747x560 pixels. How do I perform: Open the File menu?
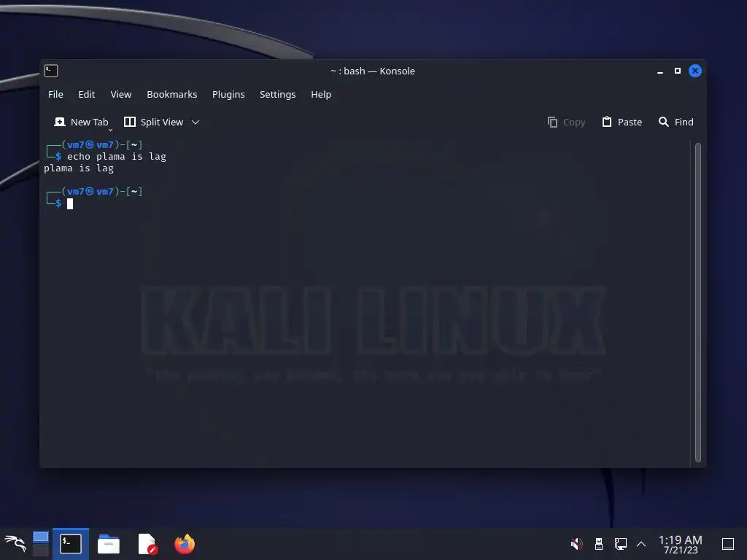[55, 94]
